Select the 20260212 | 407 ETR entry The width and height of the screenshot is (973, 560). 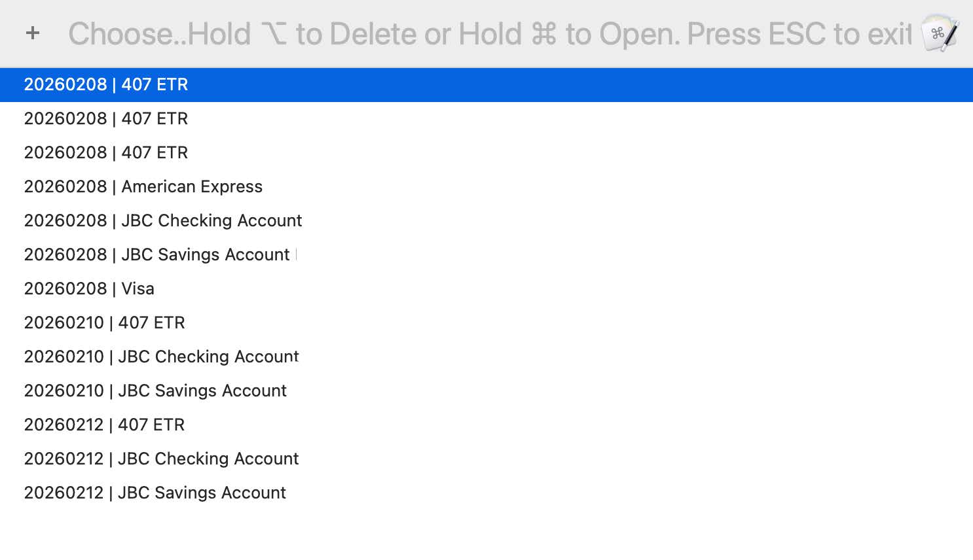click(x=105, y=425)
